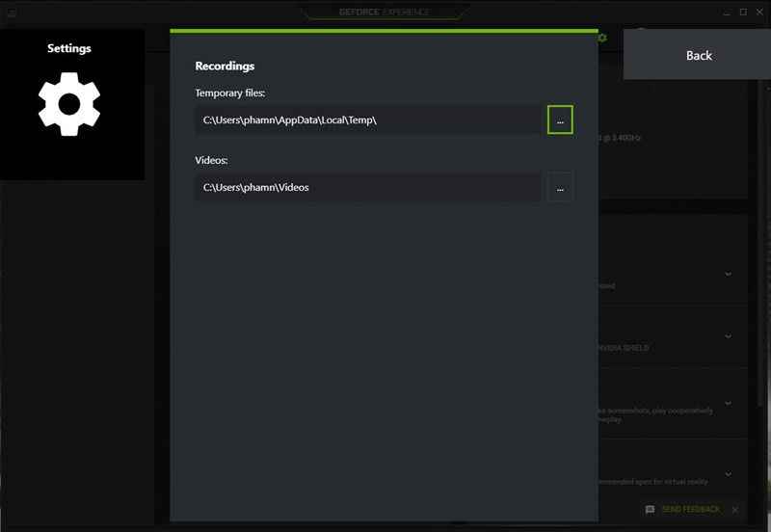
Task: Edit the Videos path field
Action: (368, 187)
